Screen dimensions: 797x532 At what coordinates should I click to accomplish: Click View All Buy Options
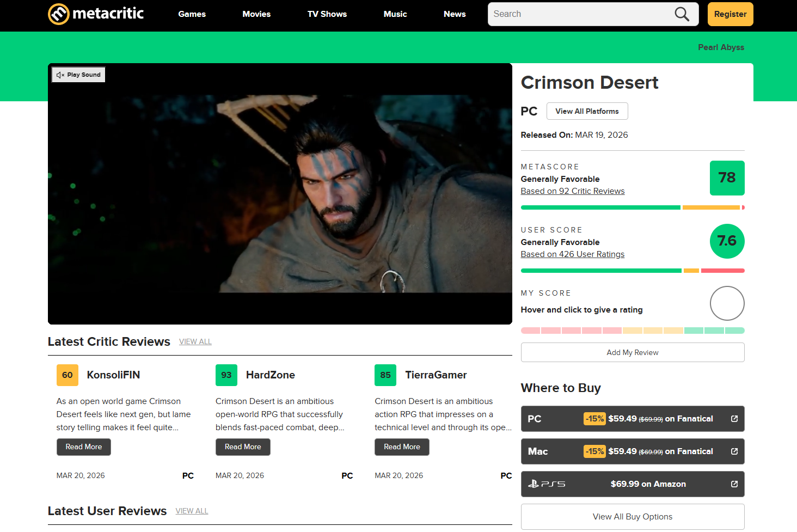coord(632,516)
